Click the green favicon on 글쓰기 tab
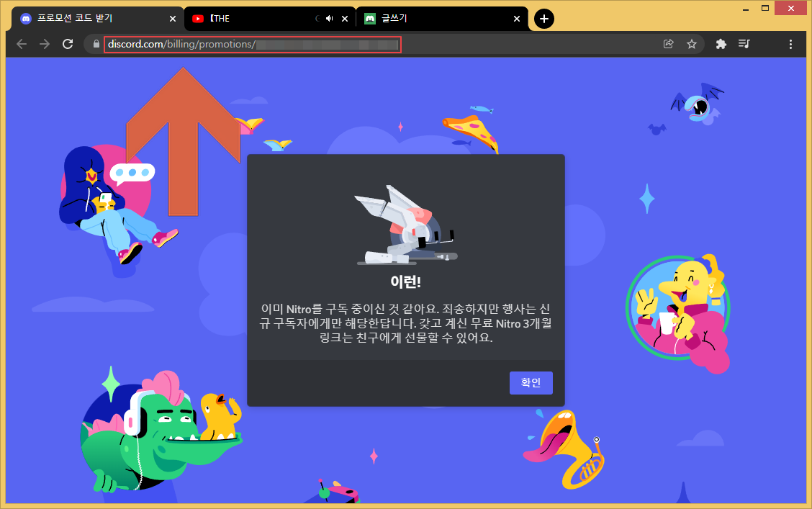The width and height of the screenshot is (812, 509). [x=370, y=19]
